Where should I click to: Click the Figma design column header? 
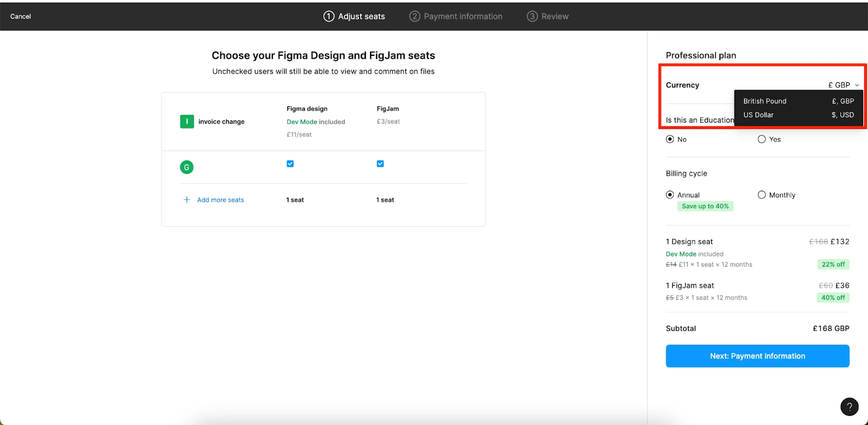307,108
